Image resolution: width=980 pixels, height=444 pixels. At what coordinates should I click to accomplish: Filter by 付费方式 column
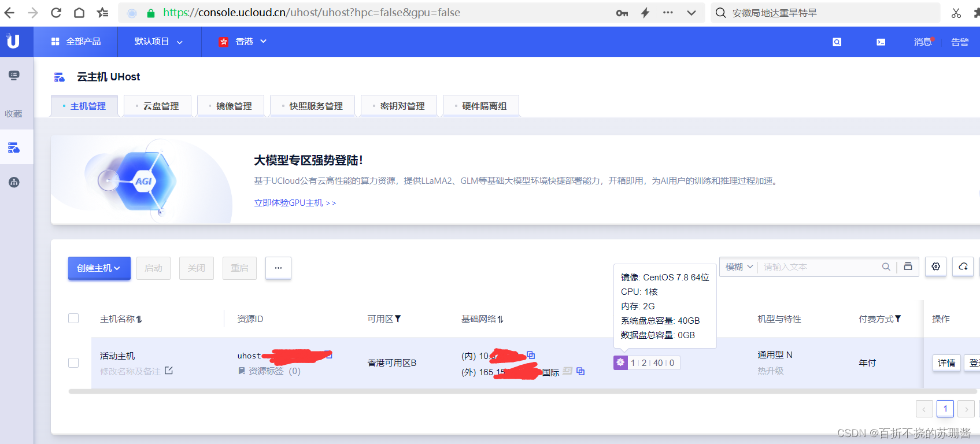tap(898, 319)
